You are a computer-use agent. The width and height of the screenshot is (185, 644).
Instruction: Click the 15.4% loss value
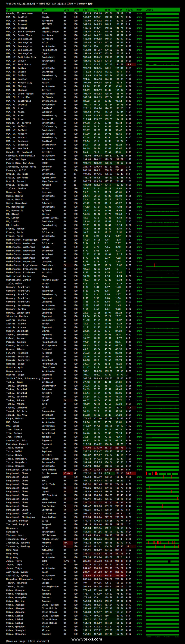[67, 473]
